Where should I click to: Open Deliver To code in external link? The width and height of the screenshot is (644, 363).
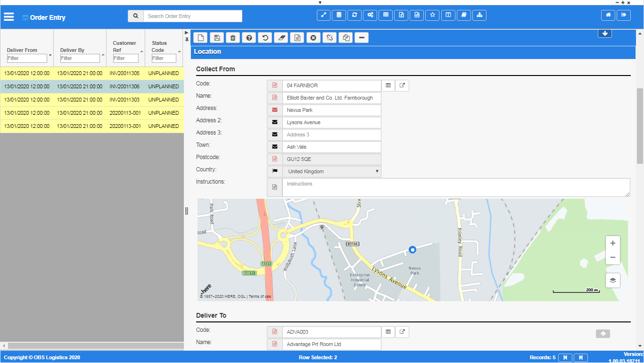pyautogui.click(x=402, y=332)
